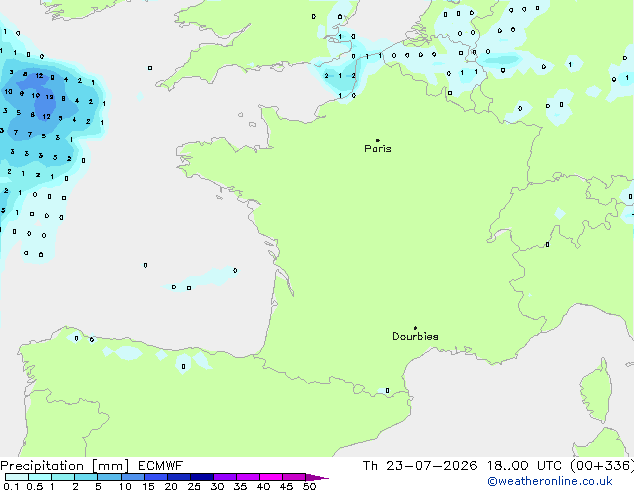Pick the 30–35 mm purple legend swatch
Image resolution: width=634 pixels, height=490 pixels.
click(x=225, y=477)
